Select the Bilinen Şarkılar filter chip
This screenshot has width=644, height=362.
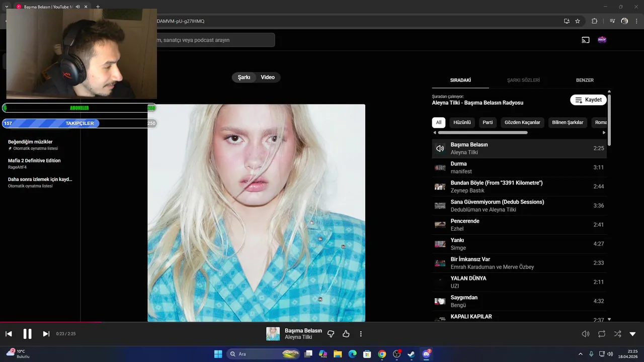click(568, 122)
